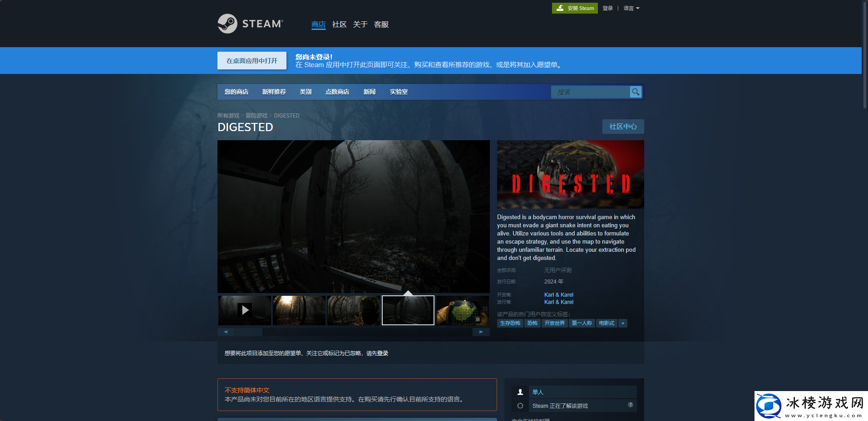Open the 社区 community tab
This screenshot has width=868, height=421.
[339, 24]
